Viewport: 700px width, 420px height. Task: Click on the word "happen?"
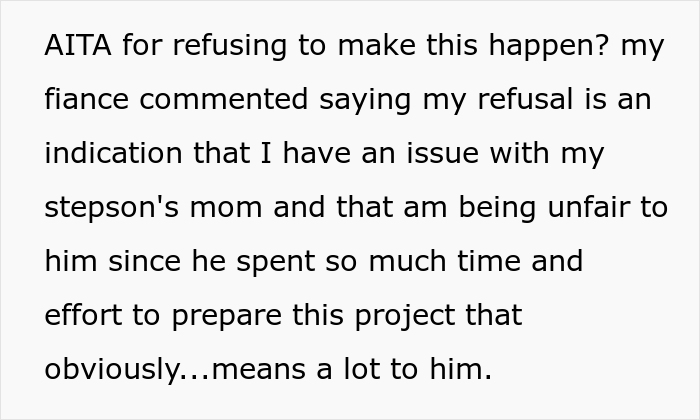point(549,47)
